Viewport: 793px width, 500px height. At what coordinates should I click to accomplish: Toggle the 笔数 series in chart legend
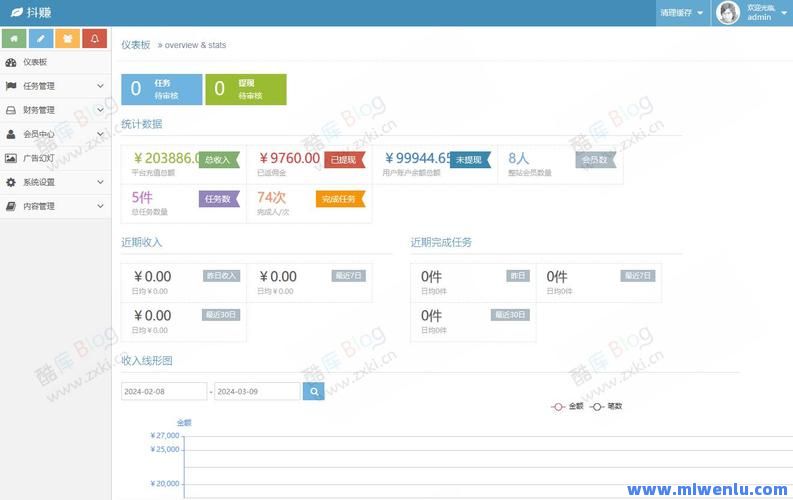(606, 406)
